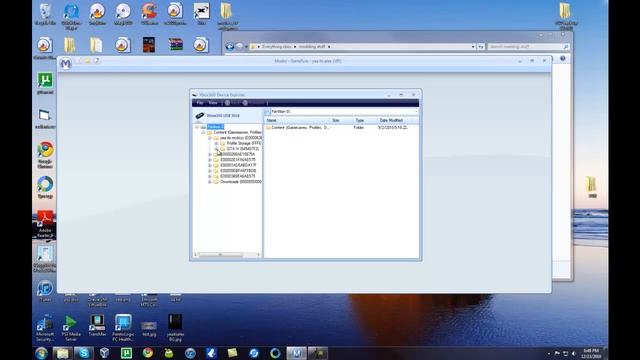The height and width of the screenshot is (360, 640).
Task: Open Windows Explorer from the taskbar
Action: pos(62,353)
